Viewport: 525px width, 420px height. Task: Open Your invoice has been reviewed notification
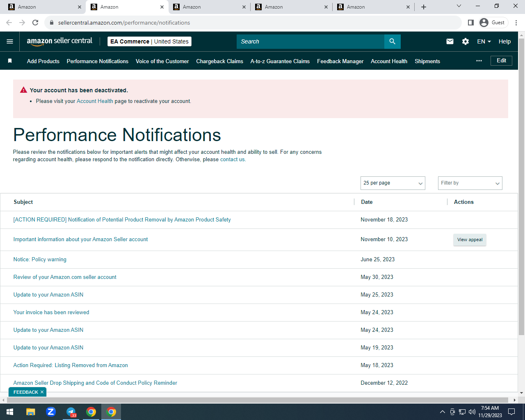51,313
